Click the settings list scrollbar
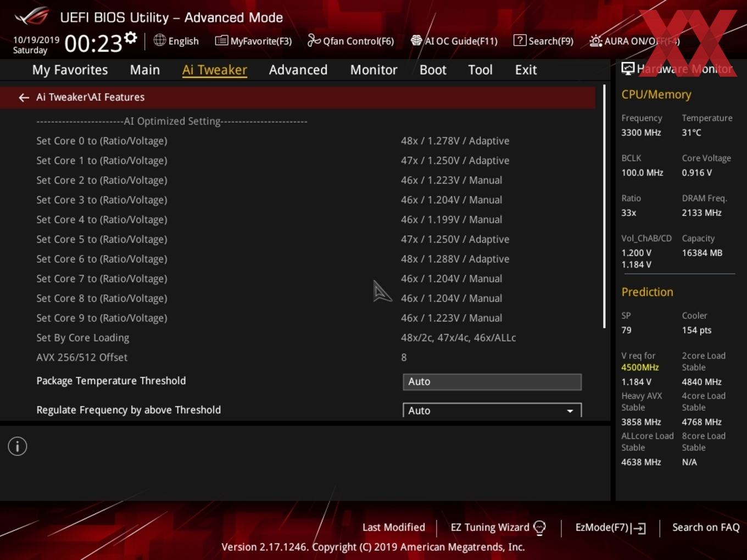This screenshot has height=560, width=747. coord(604,206)
